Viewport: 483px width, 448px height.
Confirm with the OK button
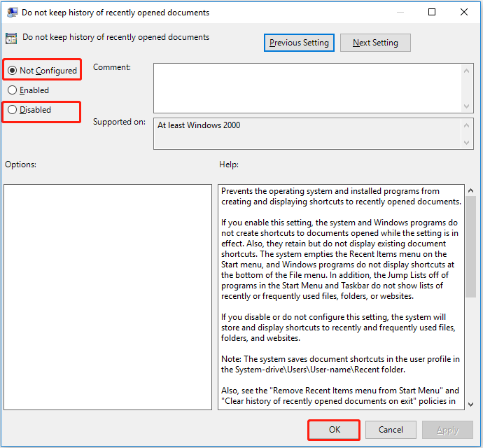pos(334,430)
